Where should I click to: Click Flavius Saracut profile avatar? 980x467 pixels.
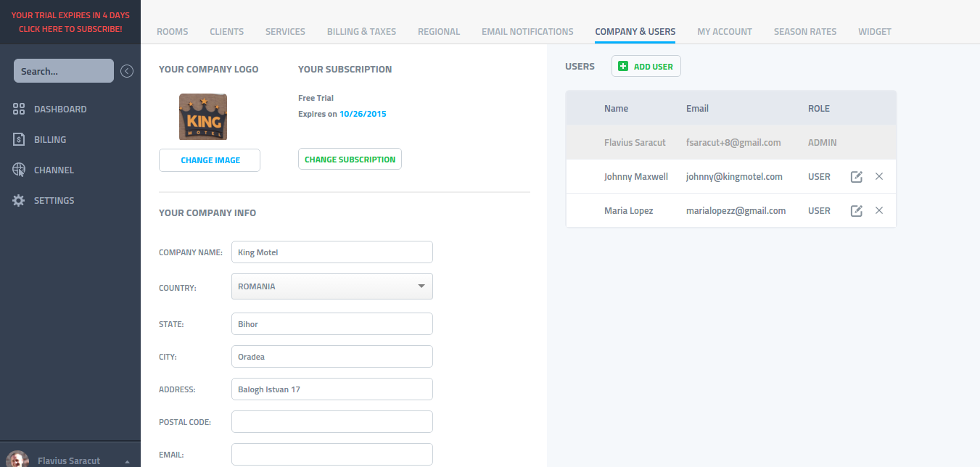coord(17,460)
